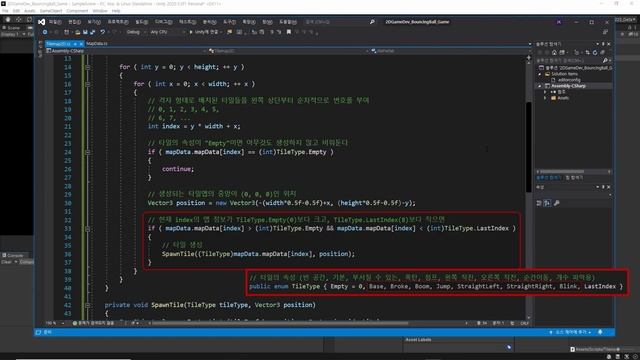The image size is (640, 360).
Task: Open the third Visual Studio menu bar item
Action: tap(94, 22)
